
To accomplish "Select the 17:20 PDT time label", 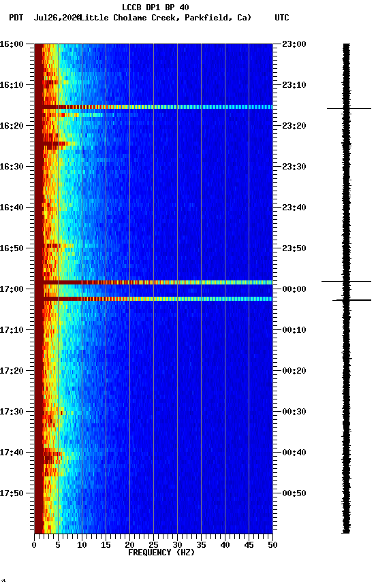I will pos(12,371).
